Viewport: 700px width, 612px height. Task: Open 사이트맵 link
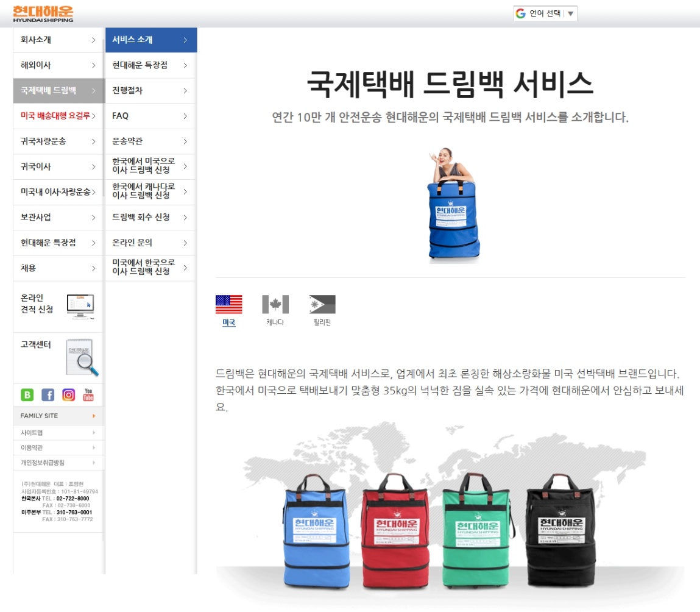point(32,433)
